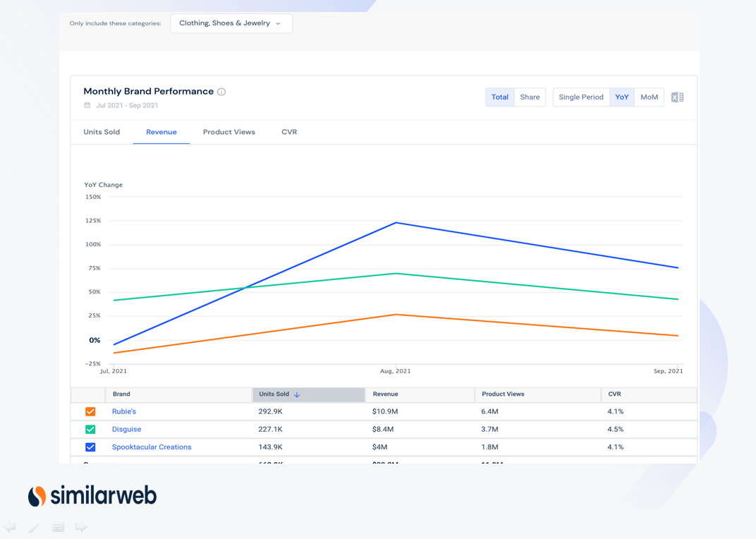Switch to the CVR tab
This screenshot has width=756, height=539.
click(289, 132)
